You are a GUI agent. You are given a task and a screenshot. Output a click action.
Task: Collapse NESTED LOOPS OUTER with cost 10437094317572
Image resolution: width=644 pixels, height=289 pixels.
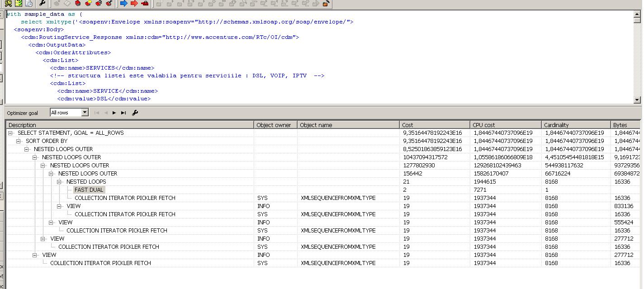(x=35, y=157)
